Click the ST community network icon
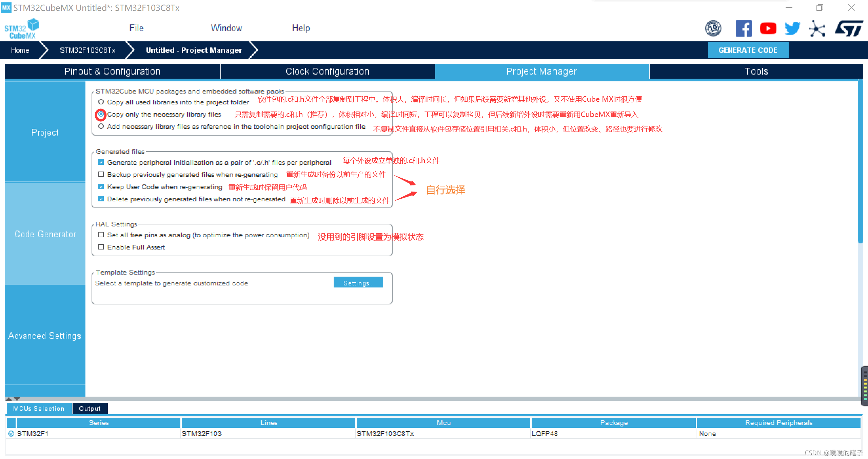This screenshot has width=868, height=459. tap(817, 29)
